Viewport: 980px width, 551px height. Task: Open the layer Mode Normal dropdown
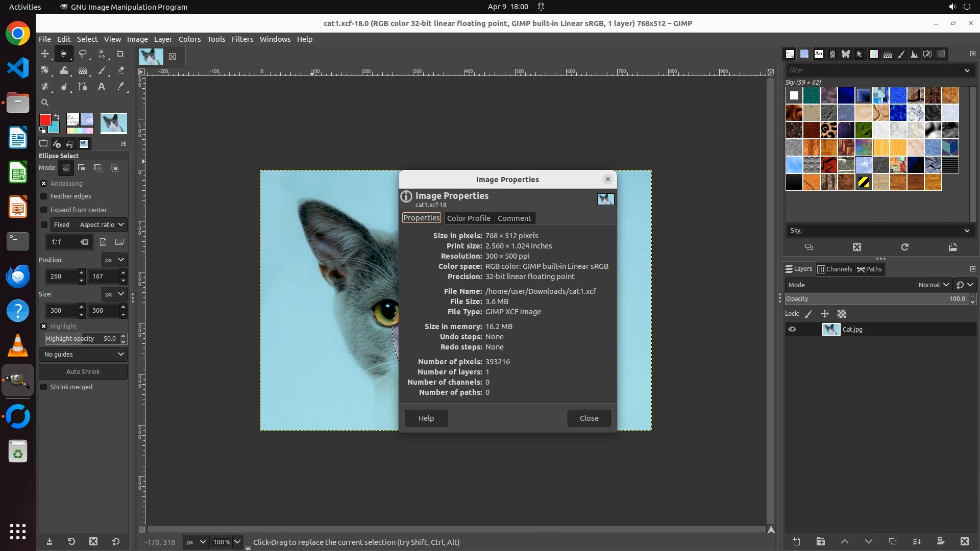934,285
